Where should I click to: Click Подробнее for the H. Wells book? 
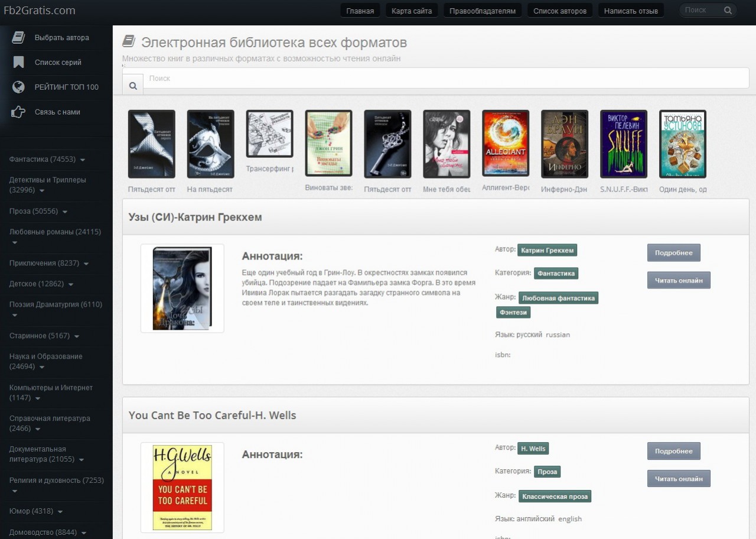click(674, 451)
